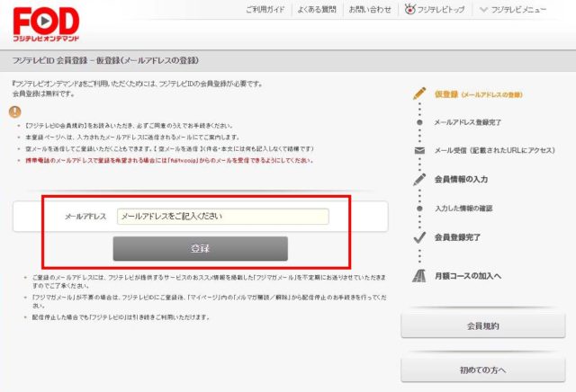Click the 配信停止した場合でも note text
The image size is (576, 392).
pos(121,317)
